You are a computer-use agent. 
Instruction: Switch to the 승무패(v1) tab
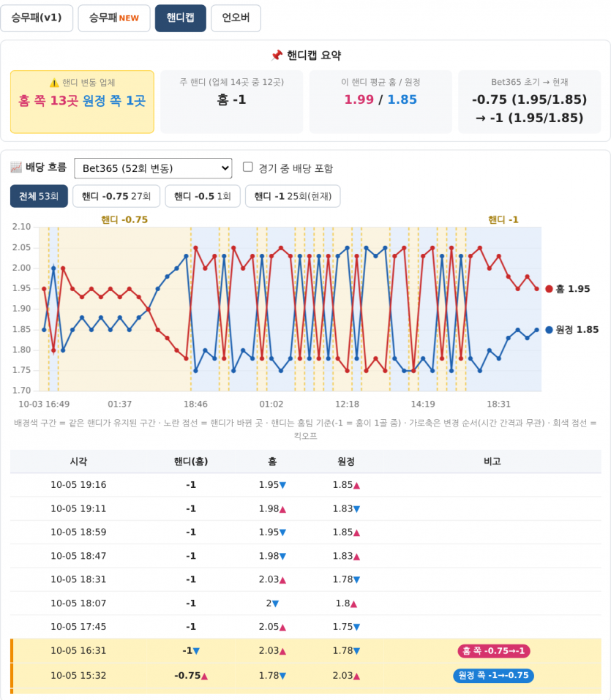click(x=37, y=18)
